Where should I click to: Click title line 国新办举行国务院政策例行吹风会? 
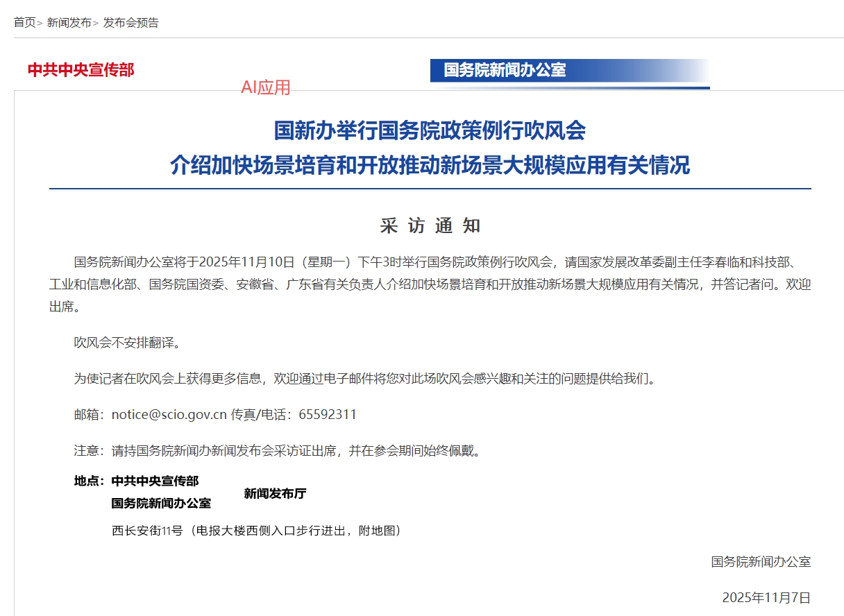pos(430,130)
